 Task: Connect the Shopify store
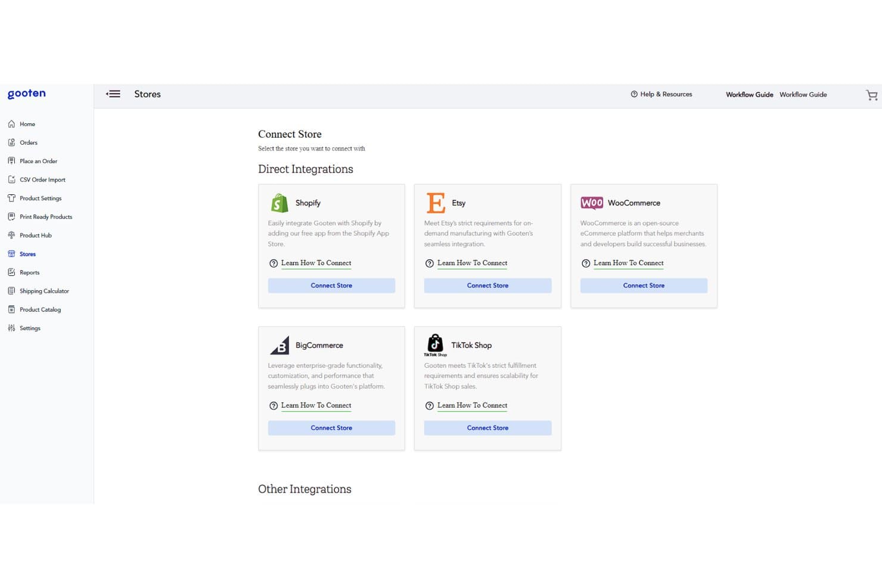[331, 285]
